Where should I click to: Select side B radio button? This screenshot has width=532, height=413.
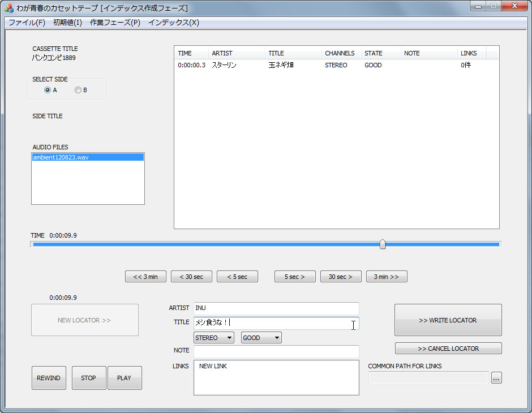[78, 90]
